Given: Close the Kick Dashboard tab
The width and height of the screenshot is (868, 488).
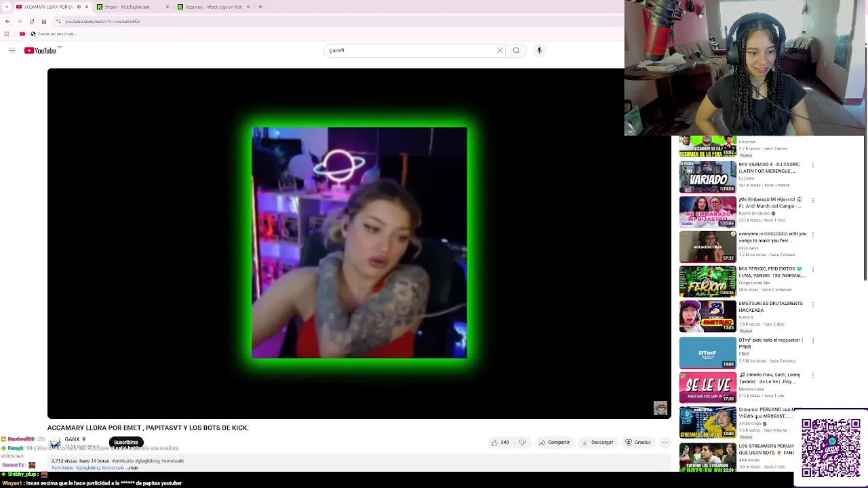Looking at the screenshot, I should click(167, 7).
